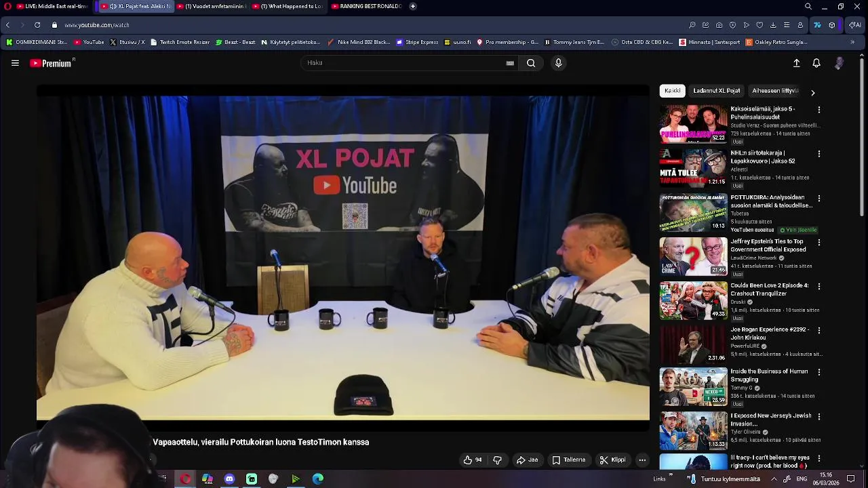Screen dimensions: 868x488
Task: Open the Opera GX taskbar icon
Action: (x=185, y=479)
